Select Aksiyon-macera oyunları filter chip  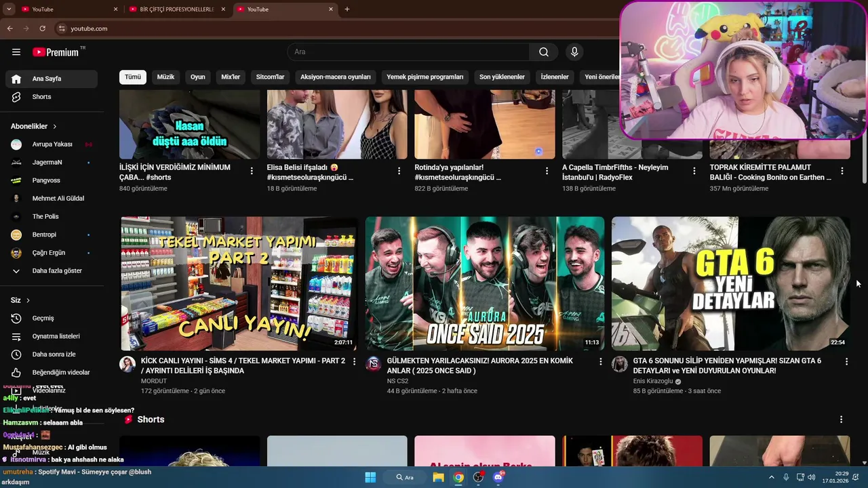pos(336,77)
